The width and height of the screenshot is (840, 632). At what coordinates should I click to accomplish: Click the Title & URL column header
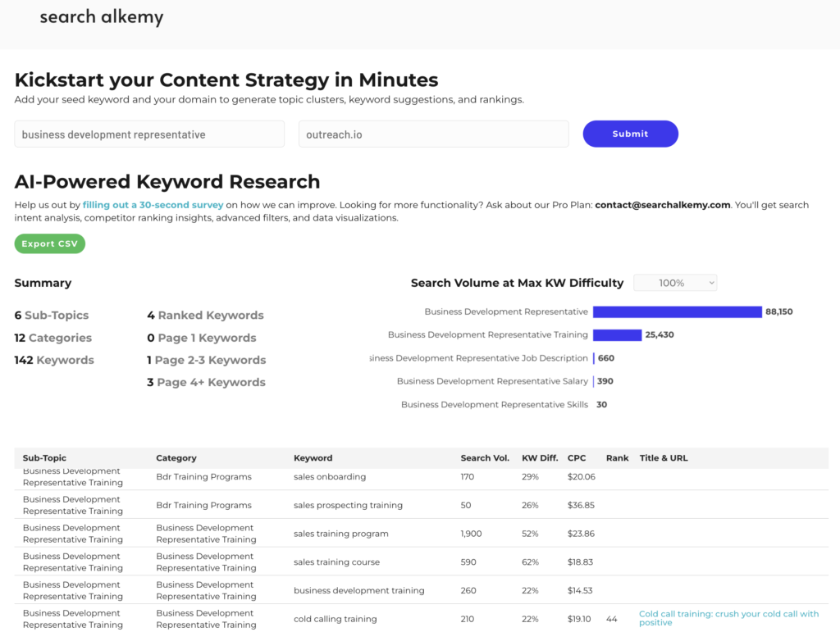[x=664, y=458]
